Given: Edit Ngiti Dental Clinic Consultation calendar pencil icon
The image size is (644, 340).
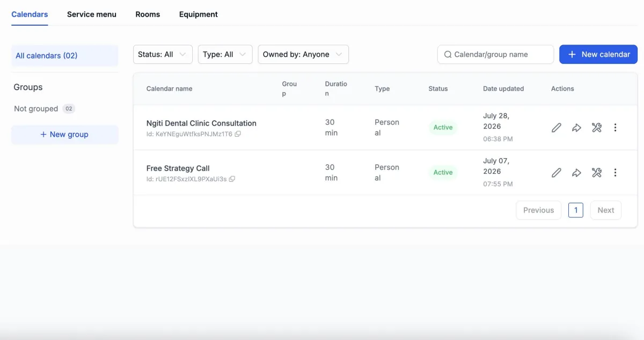Looking at the screenshot, I should (x=557, y=128).
